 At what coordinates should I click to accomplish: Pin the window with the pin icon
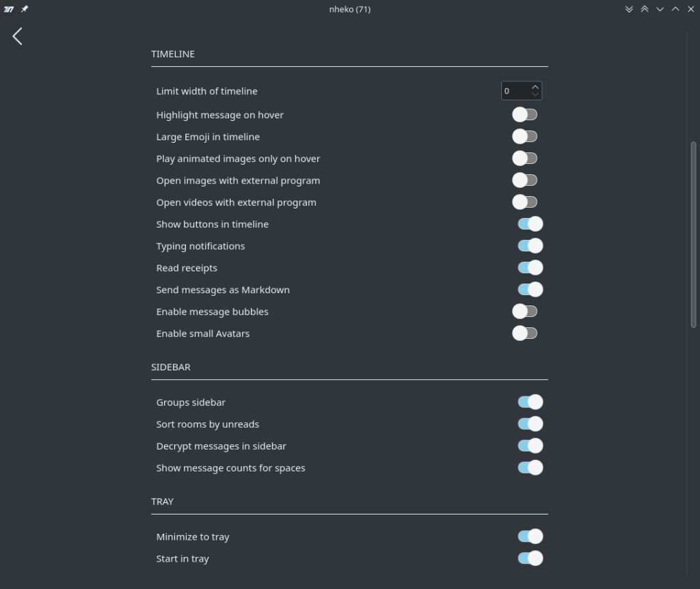click(25, 9)
